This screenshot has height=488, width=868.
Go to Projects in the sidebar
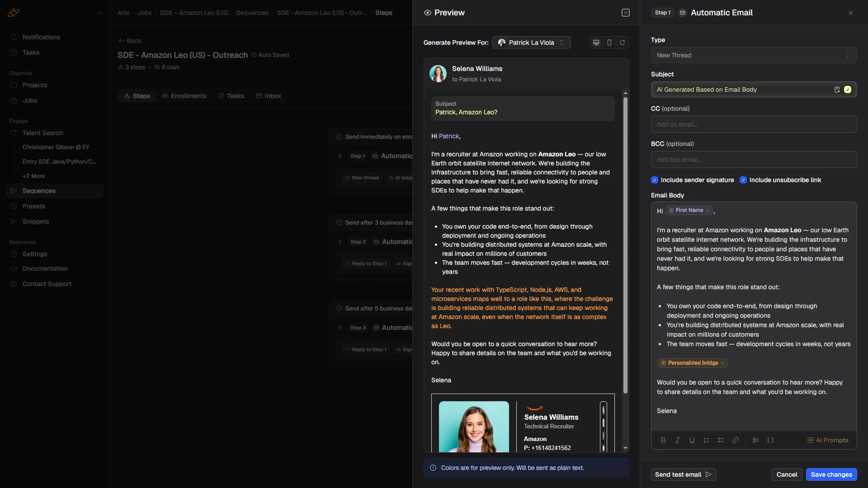55,85
